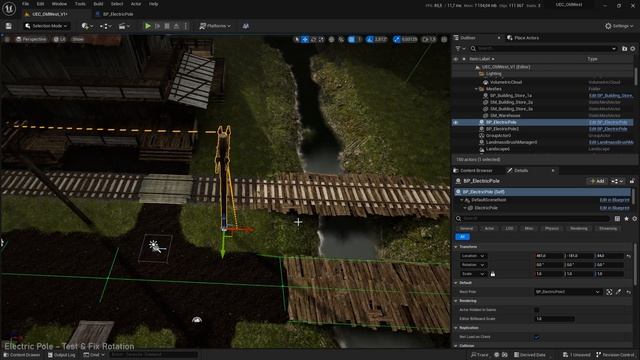Open the BP_ElectricPole editor tab
The image size is (640, 360).
pyautogui.click(x=114, y=14)
